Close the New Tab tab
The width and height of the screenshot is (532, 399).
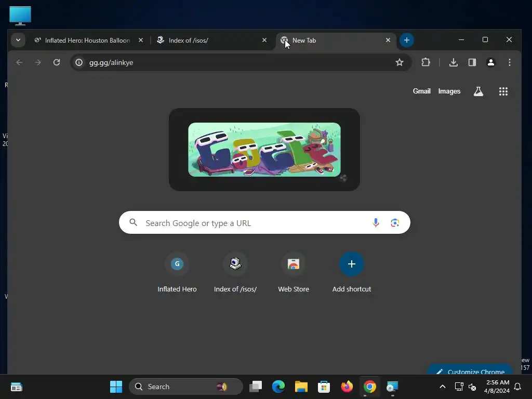[x=388, y=40]
